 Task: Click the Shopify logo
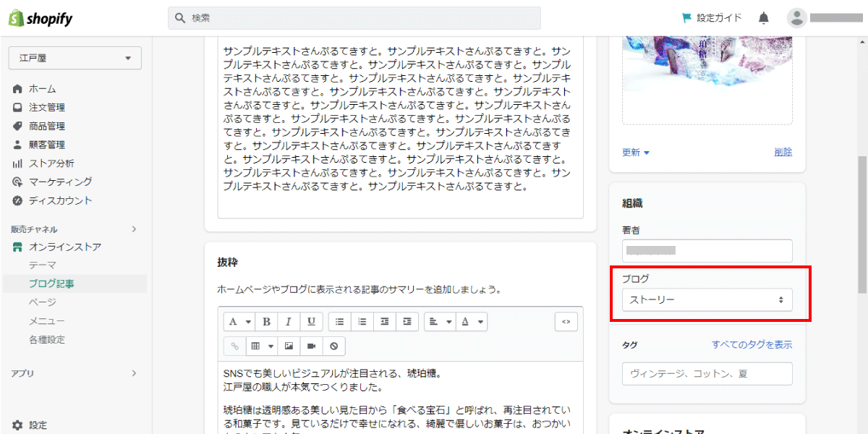point(40,19)
